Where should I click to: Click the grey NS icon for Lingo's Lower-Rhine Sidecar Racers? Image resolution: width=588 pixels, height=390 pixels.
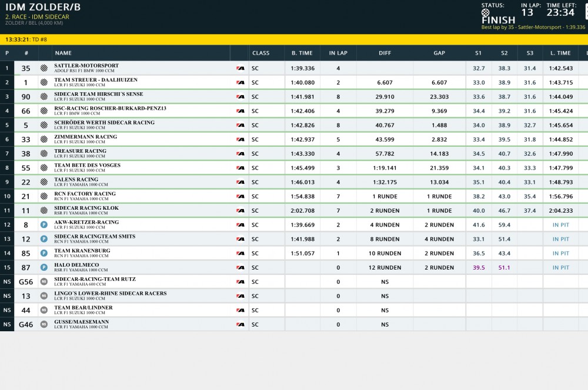point(44,296)
